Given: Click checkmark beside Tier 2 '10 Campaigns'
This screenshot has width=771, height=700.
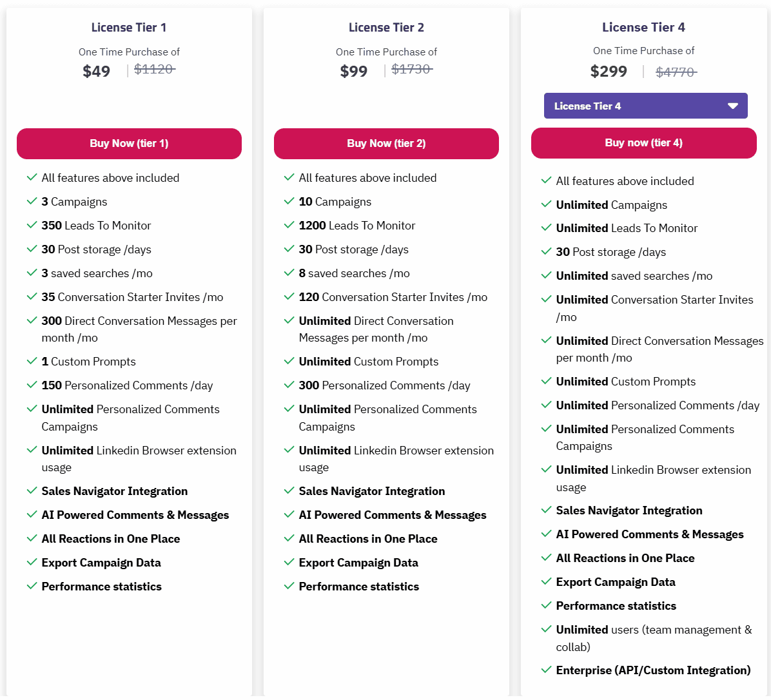Looking at the screenshot, I should (x=289, y=201).
